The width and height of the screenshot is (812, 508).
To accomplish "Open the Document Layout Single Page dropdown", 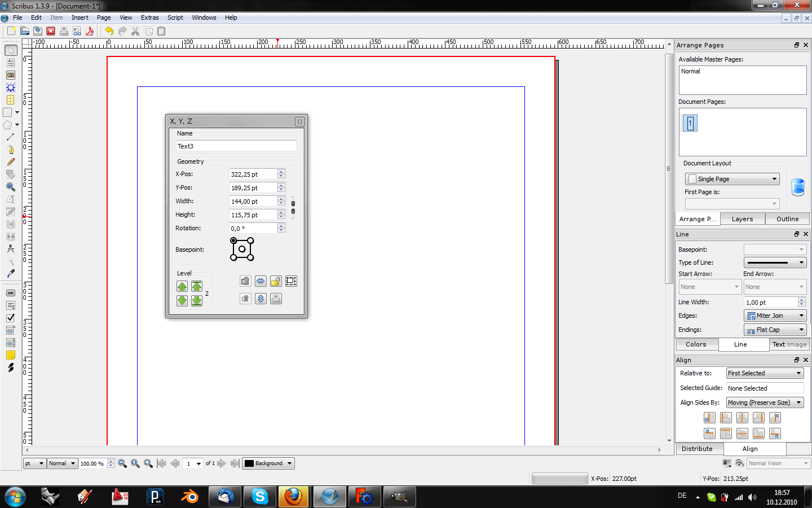I will [x=732, y=179].
